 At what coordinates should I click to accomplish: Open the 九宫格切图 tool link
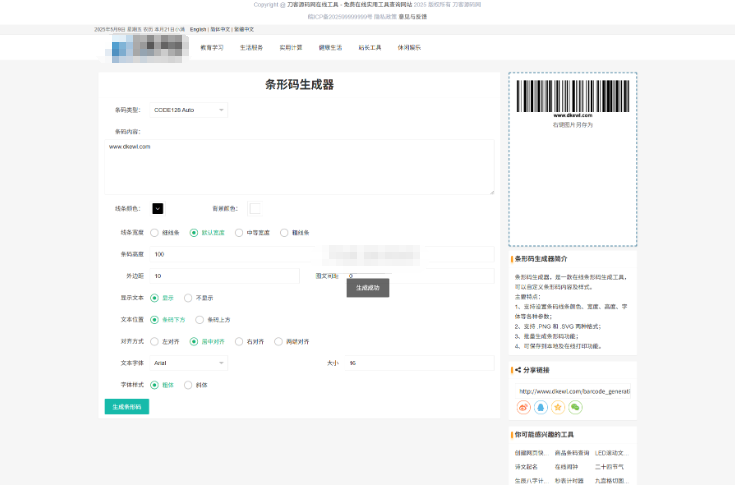tap(612, 480)
